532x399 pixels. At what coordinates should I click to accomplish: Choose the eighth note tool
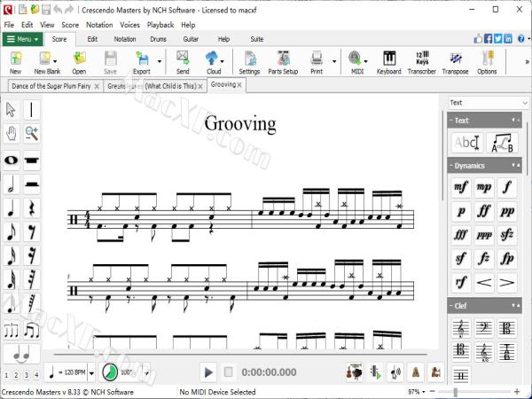click(x=11, y=232)
